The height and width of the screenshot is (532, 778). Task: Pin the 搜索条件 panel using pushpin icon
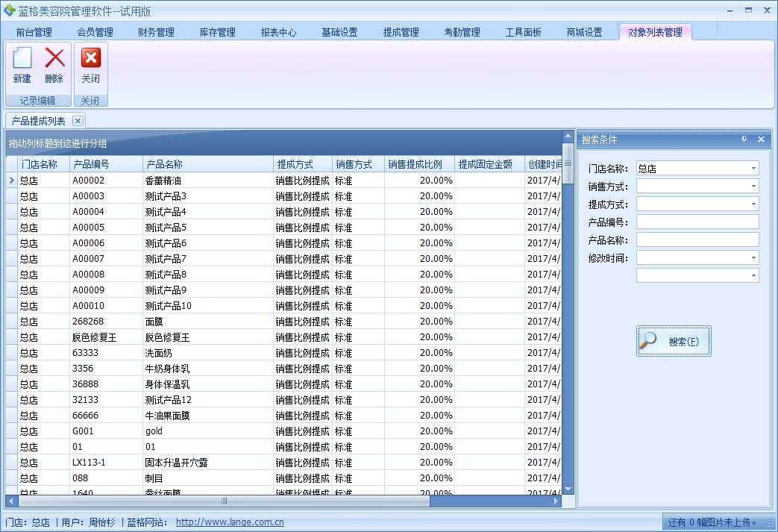click(x=744, y=140)
